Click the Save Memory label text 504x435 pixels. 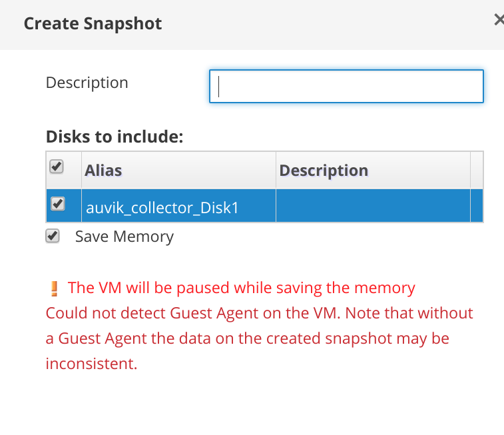(124, 236)
